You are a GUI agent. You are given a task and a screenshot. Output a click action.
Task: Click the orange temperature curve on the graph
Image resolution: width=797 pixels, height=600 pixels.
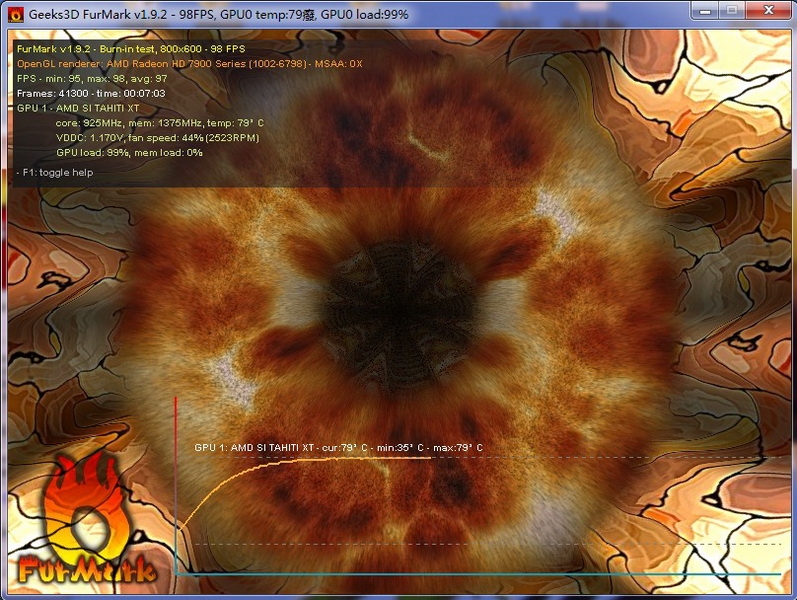(305, 462)
